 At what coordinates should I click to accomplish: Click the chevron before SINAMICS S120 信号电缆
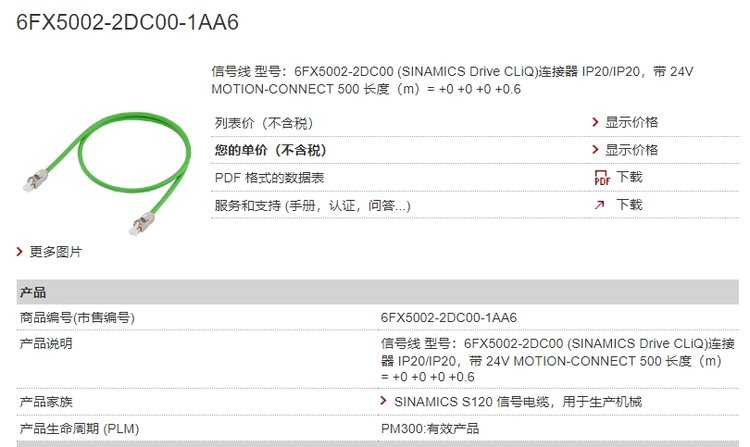(x=385, y=401)
